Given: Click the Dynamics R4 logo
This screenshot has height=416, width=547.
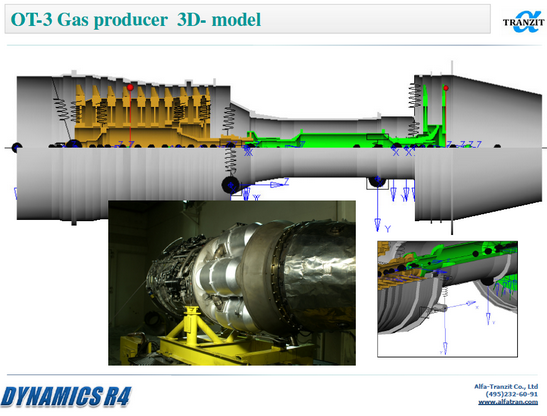Looking at the screenshot, I should click(66, 396).
